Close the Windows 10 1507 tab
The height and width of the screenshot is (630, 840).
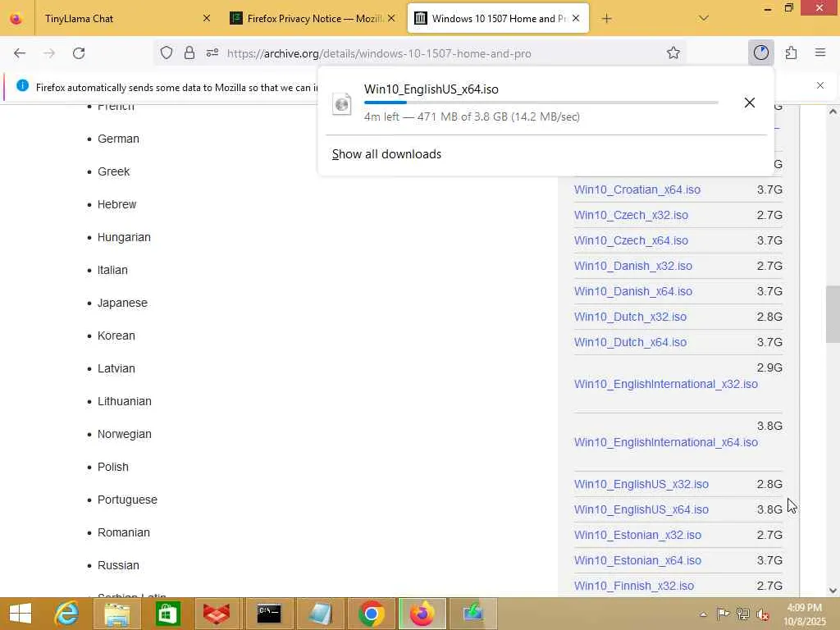pyautogui.click(x=576, y=19)
